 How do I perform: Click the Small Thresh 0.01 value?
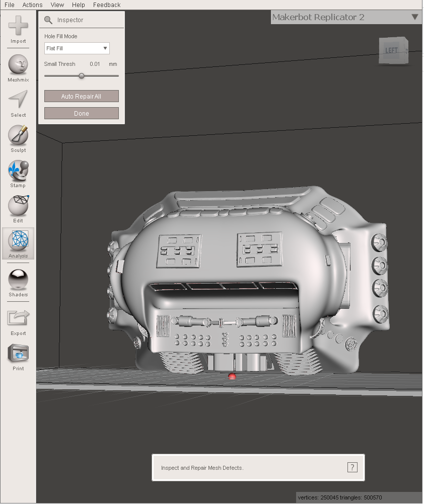click(x=95, y=64)
